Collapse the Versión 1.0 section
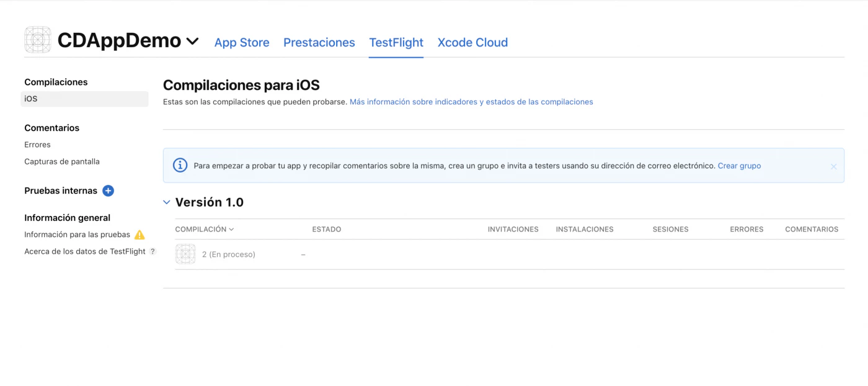The height and width of the screenshot is (386, 868). [166, 202]
